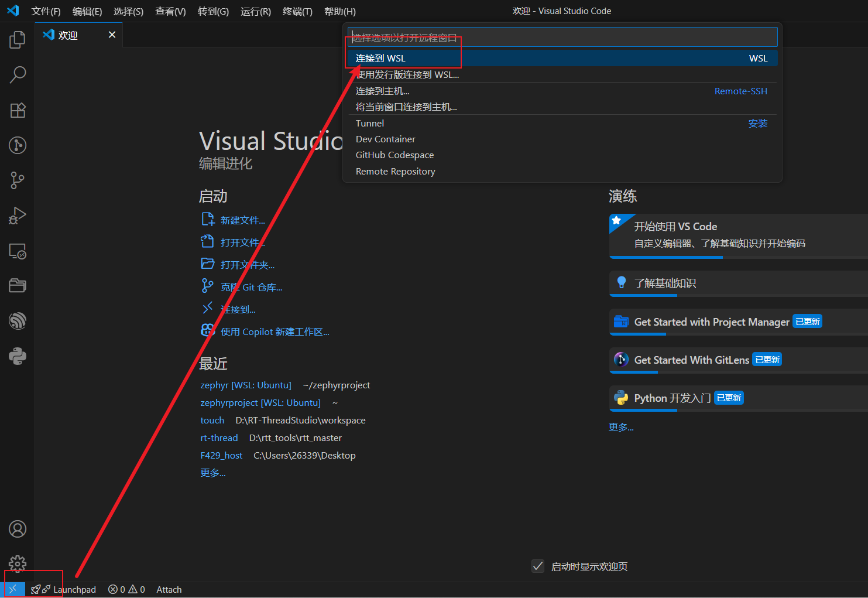The image size is (868, 598).
Task: Open the 转到(G) menu
Action: [x=213, y=11]
